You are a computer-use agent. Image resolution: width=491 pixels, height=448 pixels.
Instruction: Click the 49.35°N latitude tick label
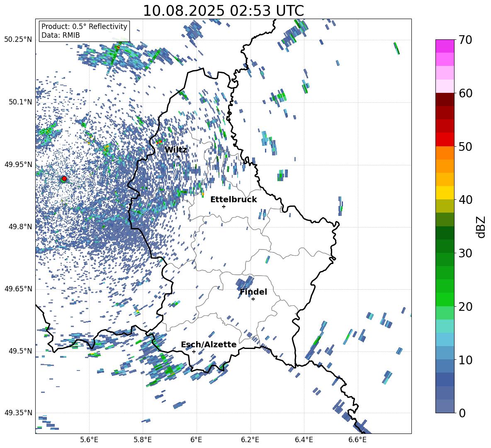(x=18, y=413)
